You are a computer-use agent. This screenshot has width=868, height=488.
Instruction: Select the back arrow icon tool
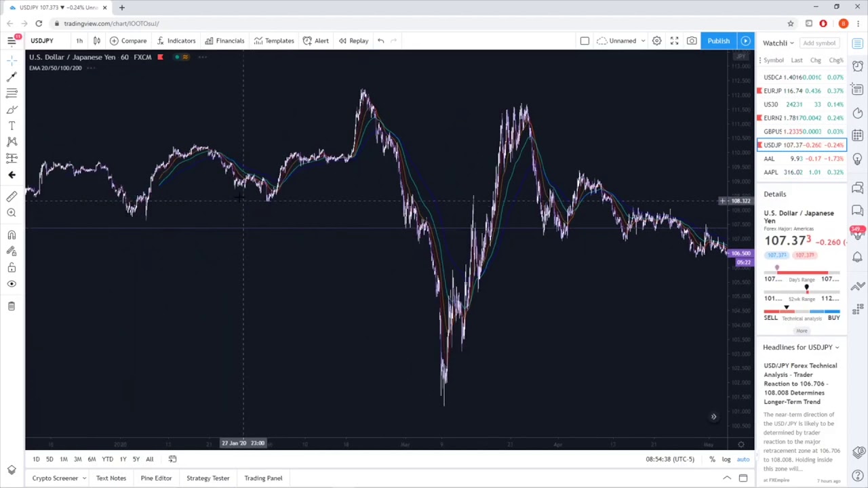(12, 175)
